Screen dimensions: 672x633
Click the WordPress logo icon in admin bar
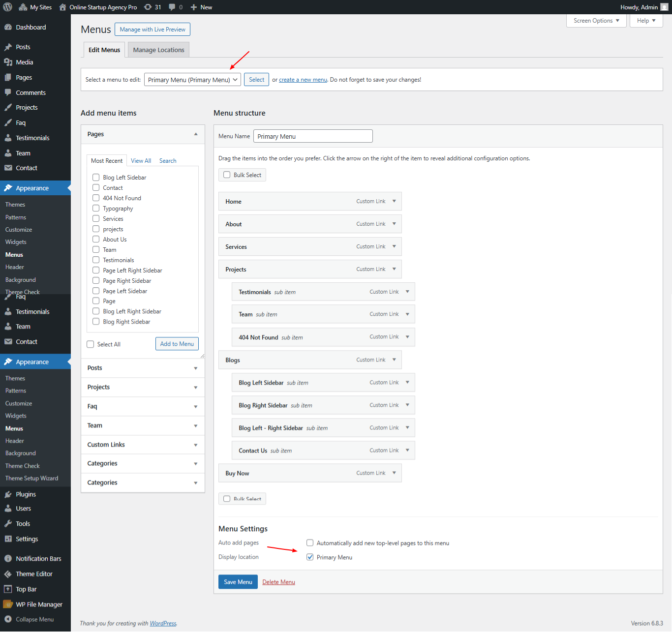8,7
